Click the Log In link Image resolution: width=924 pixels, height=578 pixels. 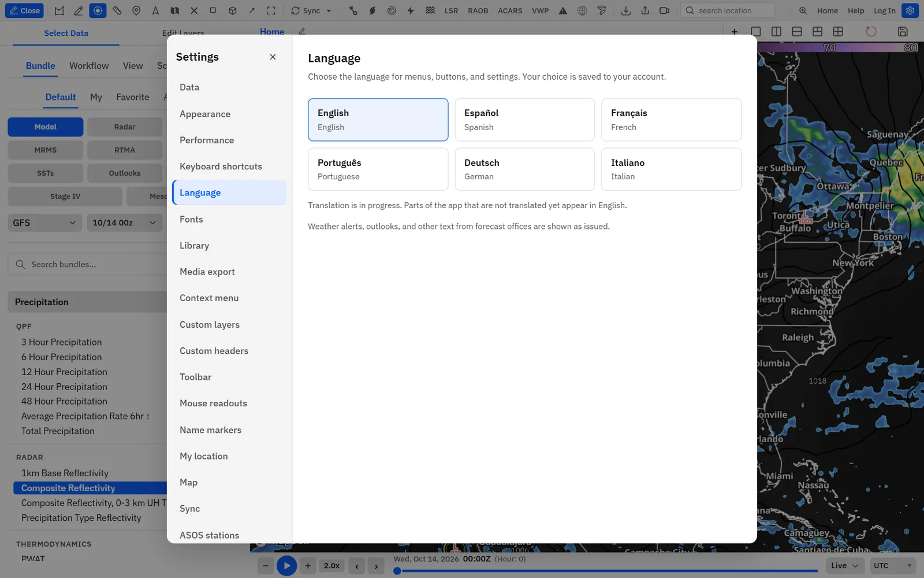(x=884, y=10)
